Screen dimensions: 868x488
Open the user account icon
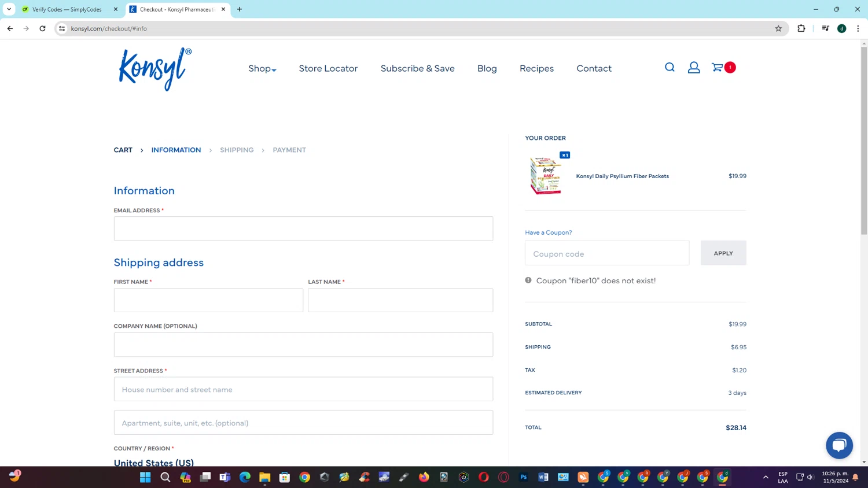point(694,68)
